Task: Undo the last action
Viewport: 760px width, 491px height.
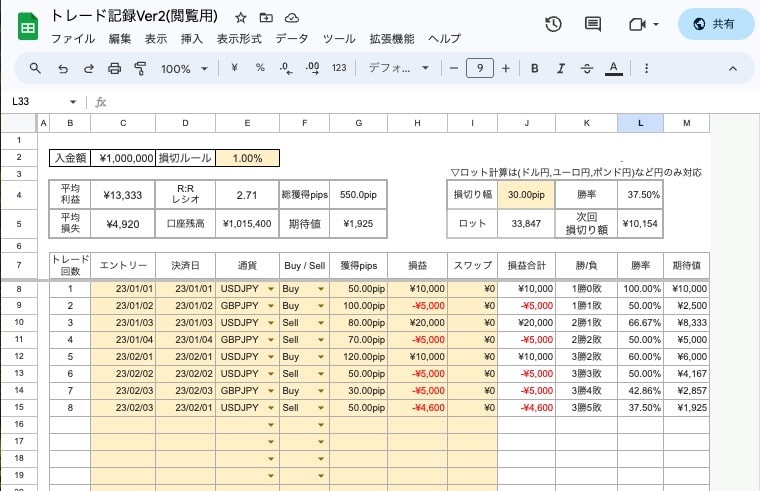Action: point(63,69)
